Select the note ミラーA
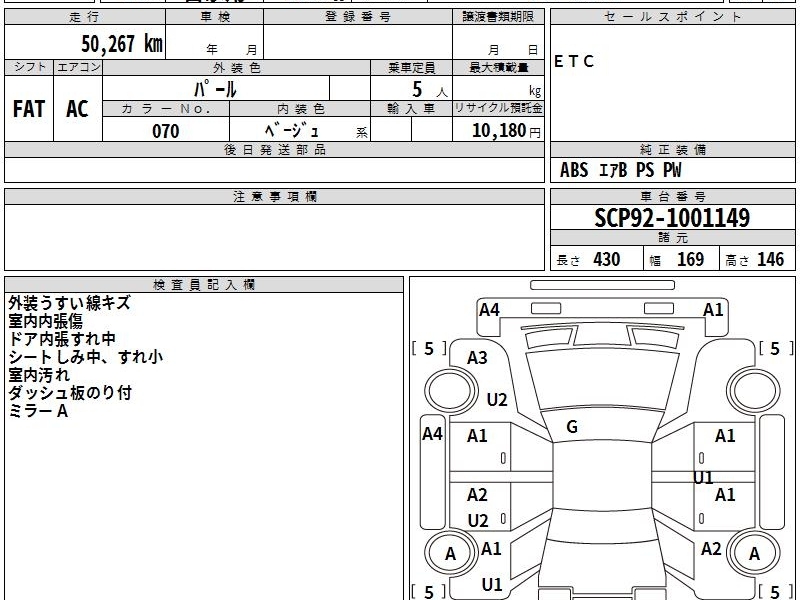 38,411
